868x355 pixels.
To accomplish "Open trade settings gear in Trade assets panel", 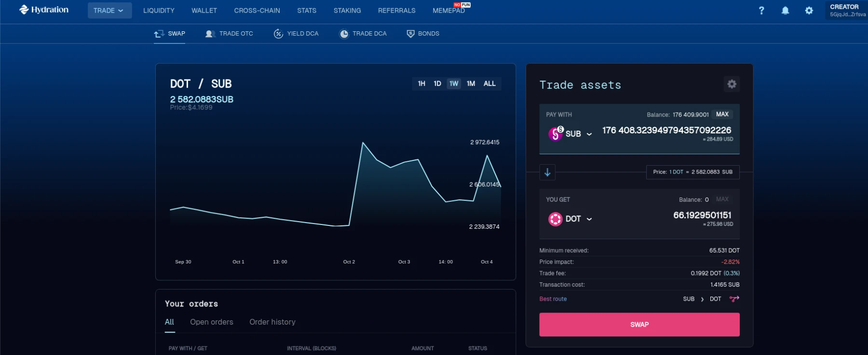I will pyautogui.click(x=732, y=84).
